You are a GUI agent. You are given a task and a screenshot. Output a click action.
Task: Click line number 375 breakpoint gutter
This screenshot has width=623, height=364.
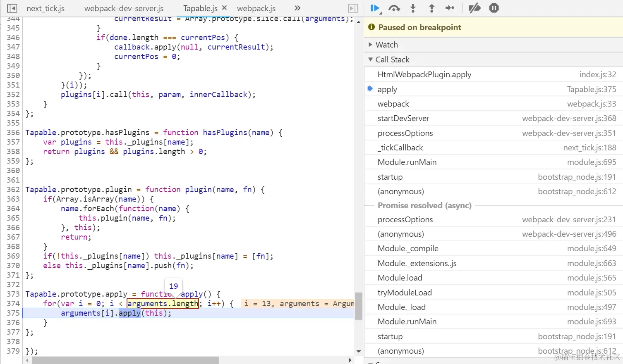click(x=13, y=313)
